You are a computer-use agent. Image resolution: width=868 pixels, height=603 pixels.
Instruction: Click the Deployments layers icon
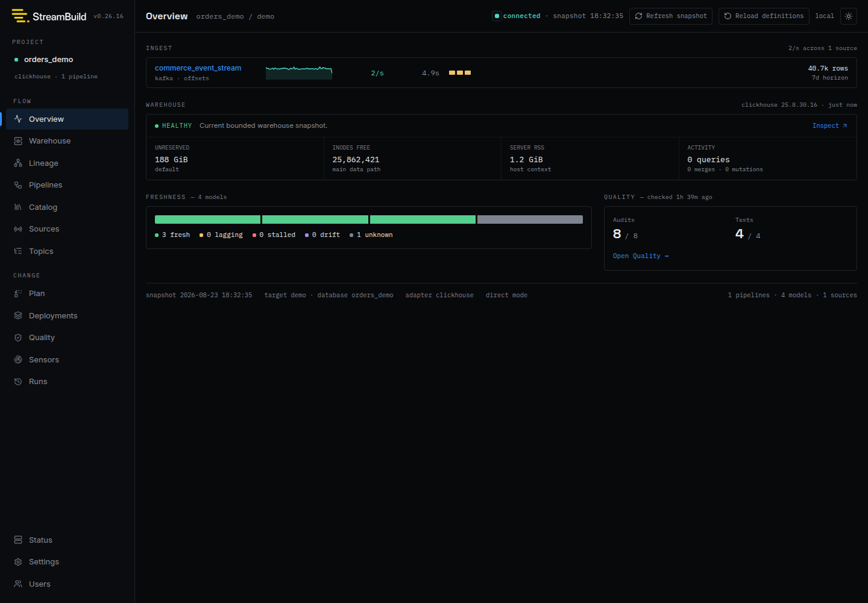pos(18,316)
